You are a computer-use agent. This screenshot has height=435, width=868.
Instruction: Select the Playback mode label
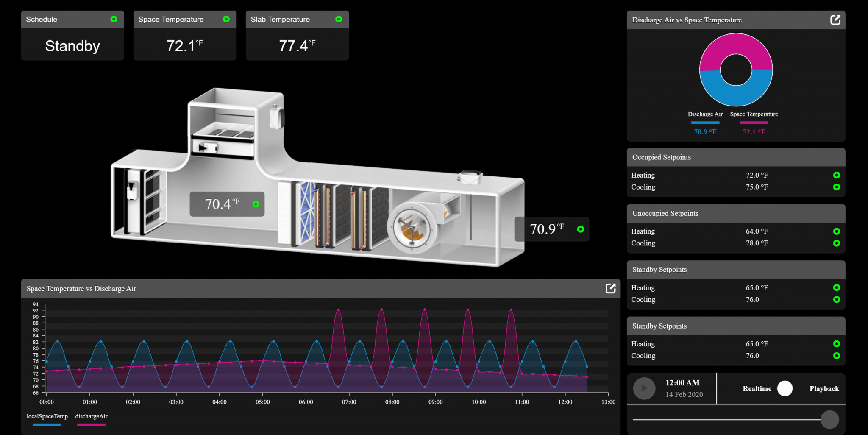[824, 388]
